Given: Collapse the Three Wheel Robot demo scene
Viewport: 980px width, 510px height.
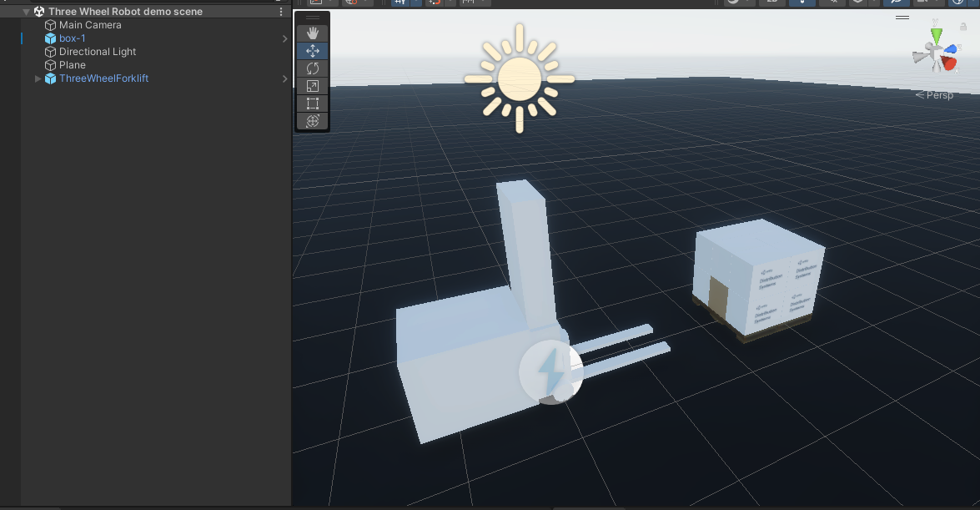Looking at the screenshot, I should (26, 12).
